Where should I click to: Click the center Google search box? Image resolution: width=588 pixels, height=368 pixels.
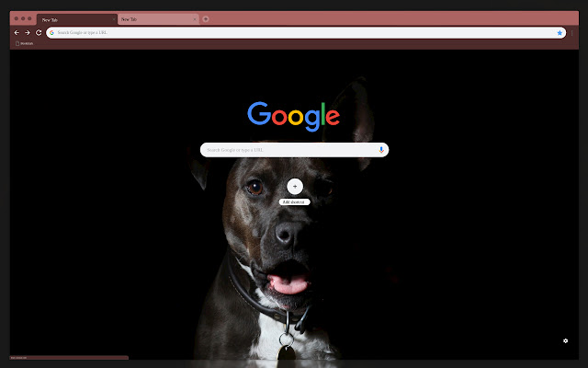point(294,150)
